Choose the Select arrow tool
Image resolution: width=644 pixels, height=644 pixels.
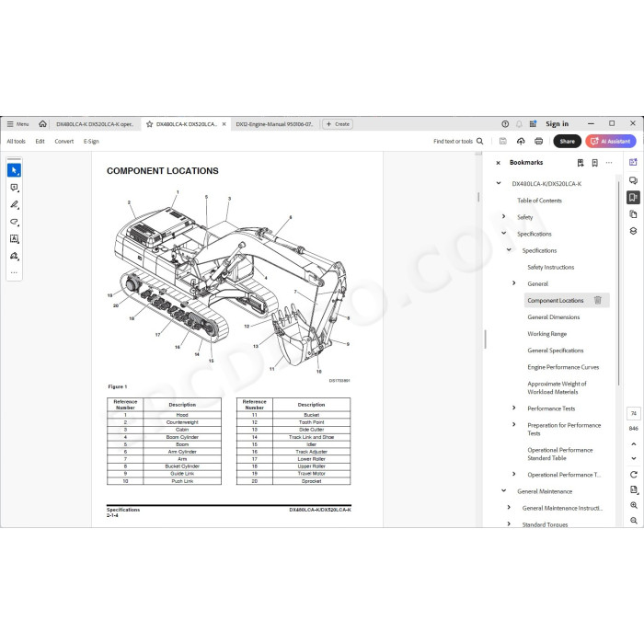tap(14, 170)
